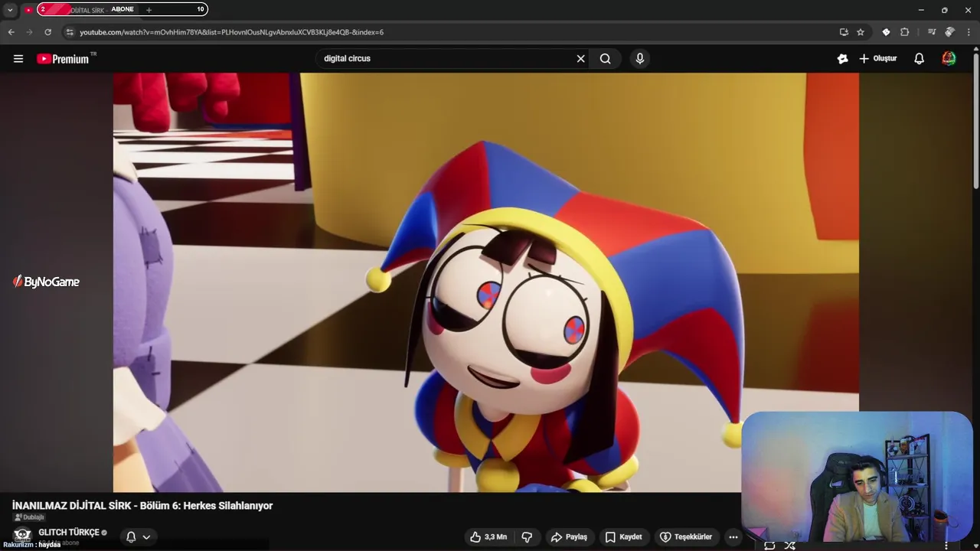Click Teşekkürler thanks button

(x=686, y=537)
